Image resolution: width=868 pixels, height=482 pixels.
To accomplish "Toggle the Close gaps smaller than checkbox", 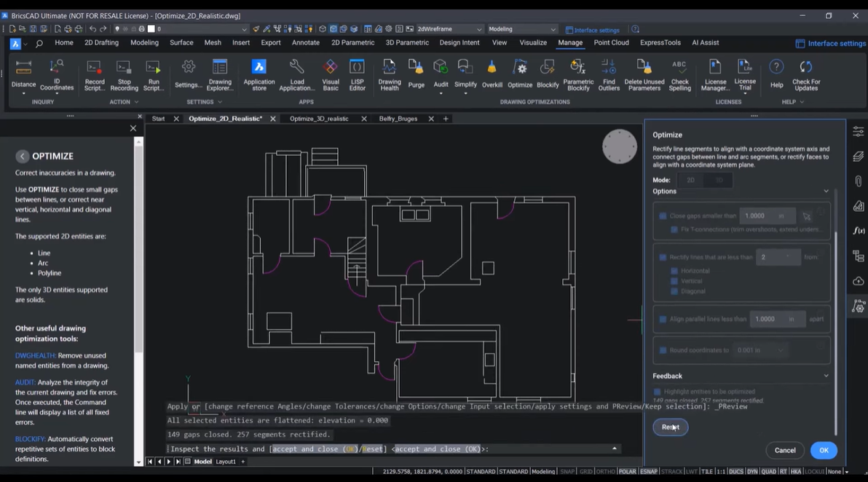I will (663, 216).
